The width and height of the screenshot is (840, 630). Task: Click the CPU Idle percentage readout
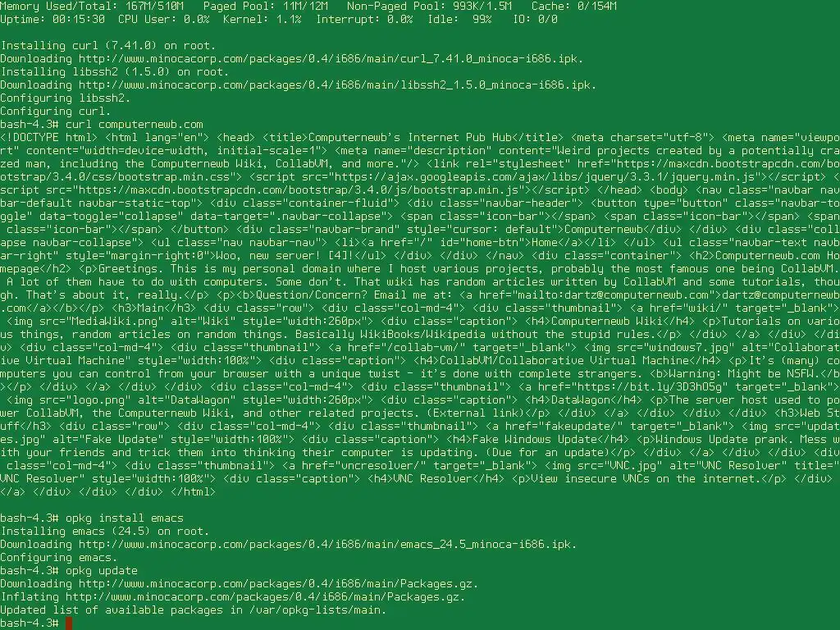[x=459, y=20]
